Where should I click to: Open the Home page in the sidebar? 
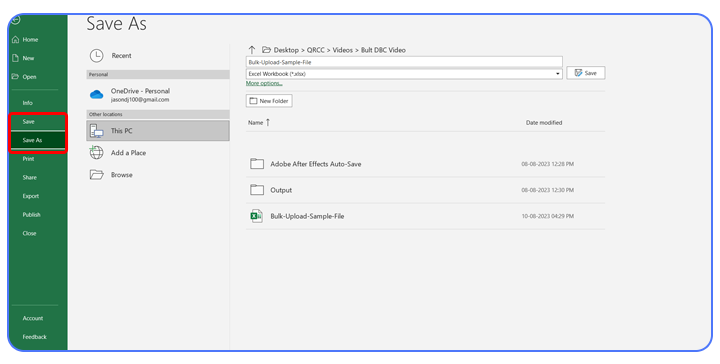point(30,40)
